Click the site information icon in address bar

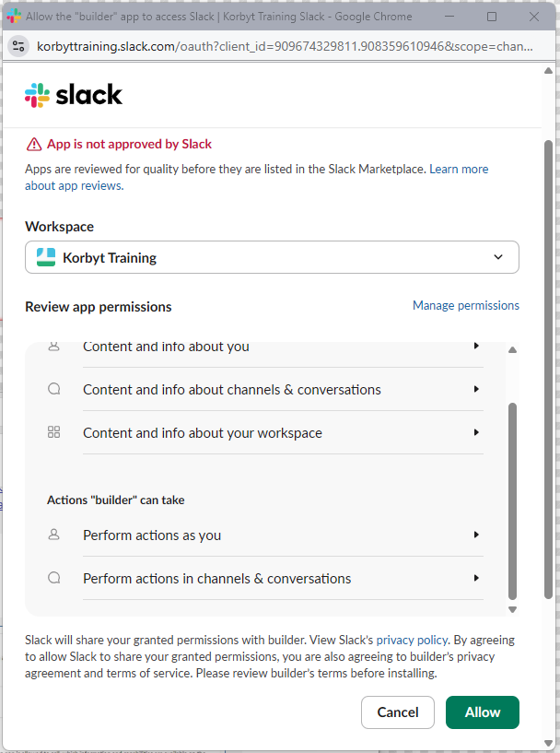click(18, 47)
